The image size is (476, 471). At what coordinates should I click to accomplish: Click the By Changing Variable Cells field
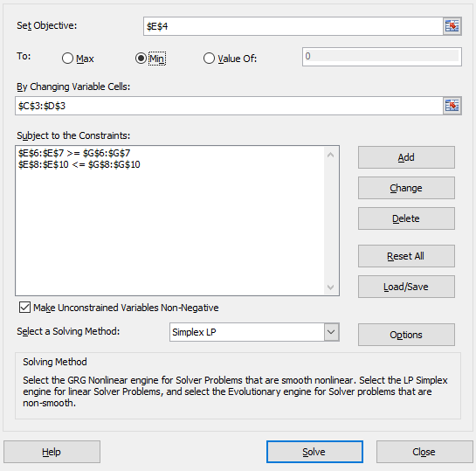click(x=229, y=106)
